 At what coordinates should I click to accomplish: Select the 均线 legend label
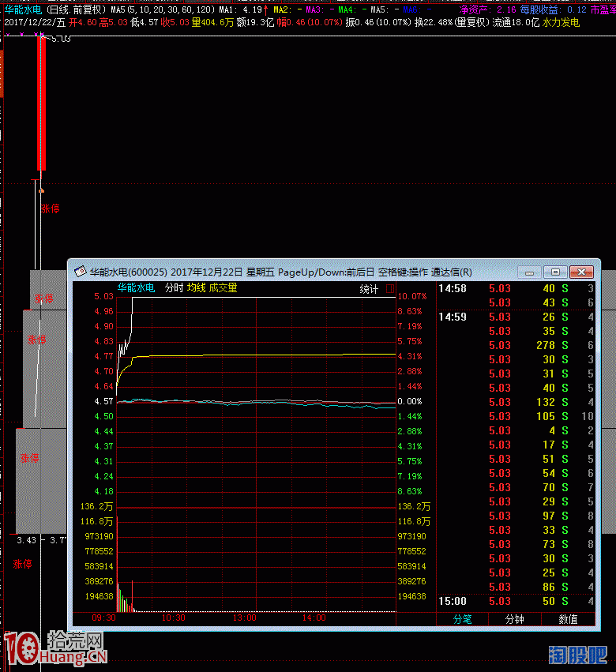[x=196, y=287]
